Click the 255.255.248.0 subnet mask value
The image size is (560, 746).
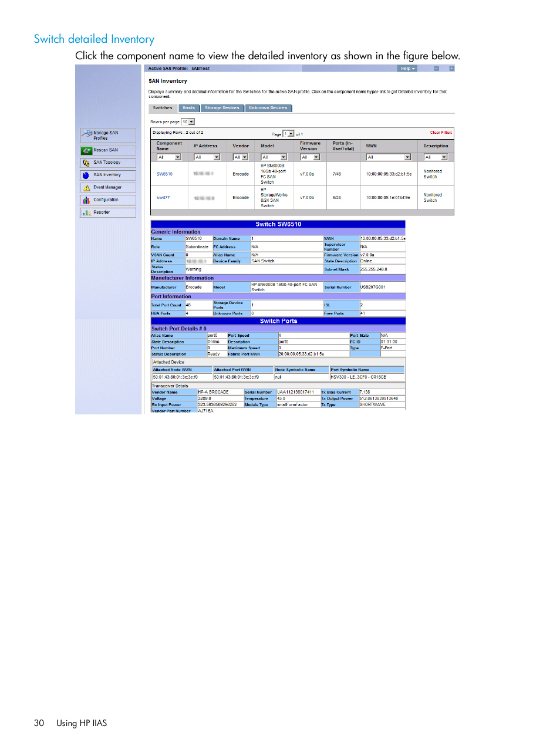click(x=374, y=269)
